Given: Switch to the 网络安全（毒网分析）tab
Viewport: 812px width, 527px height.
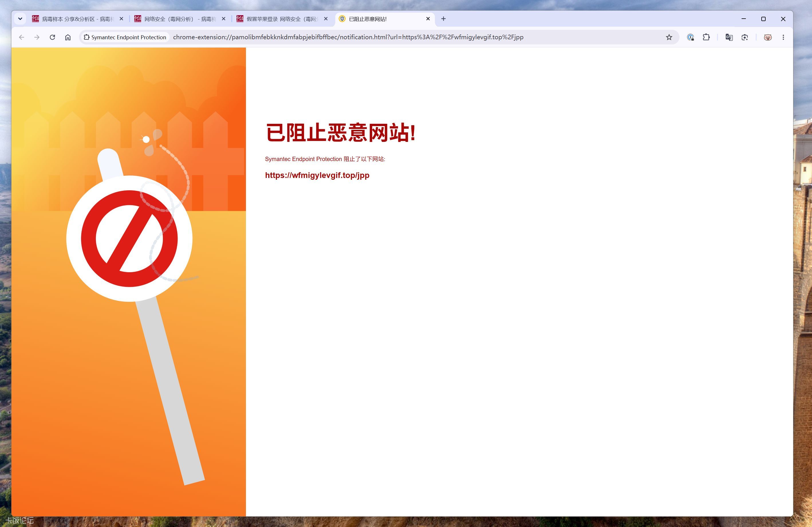Looking at the screenshot, I should (180, 19).
